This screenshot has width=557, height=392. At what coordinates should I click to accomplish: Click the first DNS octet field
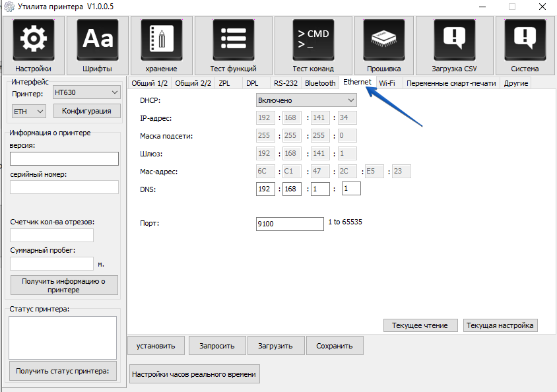click(x=266, y=189)
